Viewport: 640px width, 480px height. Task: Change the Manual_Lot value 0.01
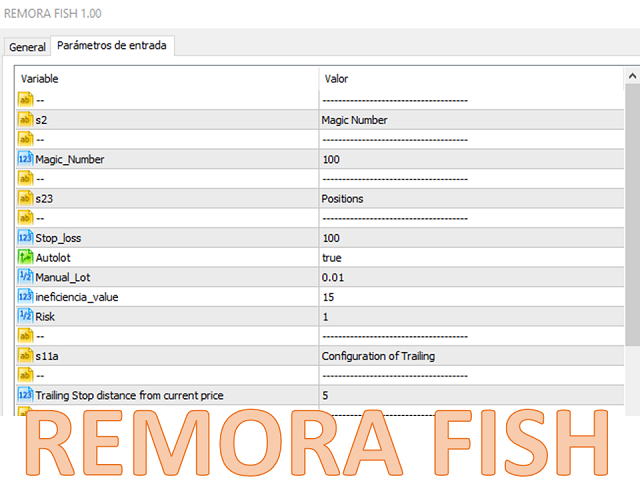tap(333, 276)
